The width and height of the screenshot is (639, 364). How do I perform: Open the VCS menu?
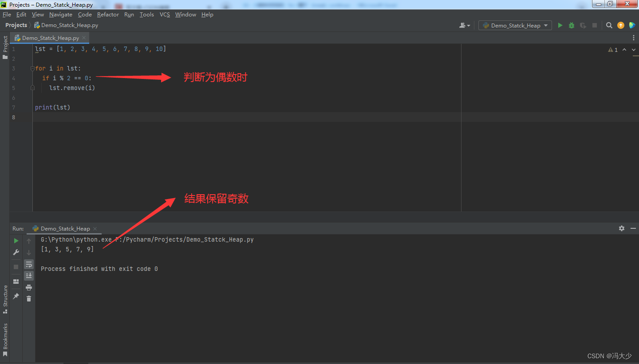[165, 15]
